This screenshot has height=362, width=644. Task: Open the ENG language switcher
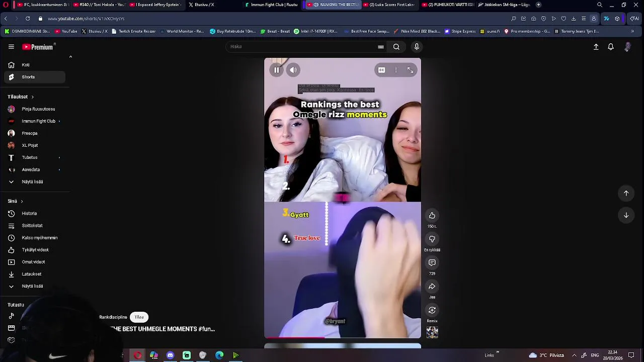(595, 355)
